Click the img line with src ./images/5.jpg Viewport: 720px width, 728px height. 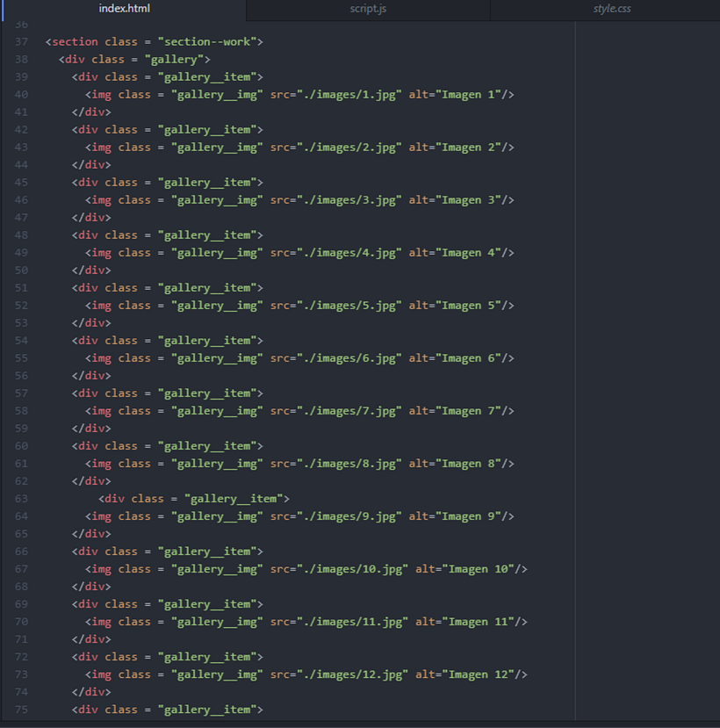pos(299,306)
